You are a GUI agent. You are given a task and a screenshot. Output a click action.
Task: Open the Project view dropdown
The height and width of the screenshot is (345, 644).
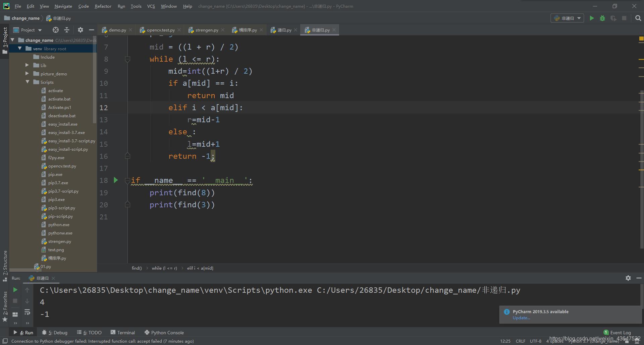(x=28, y=30)
